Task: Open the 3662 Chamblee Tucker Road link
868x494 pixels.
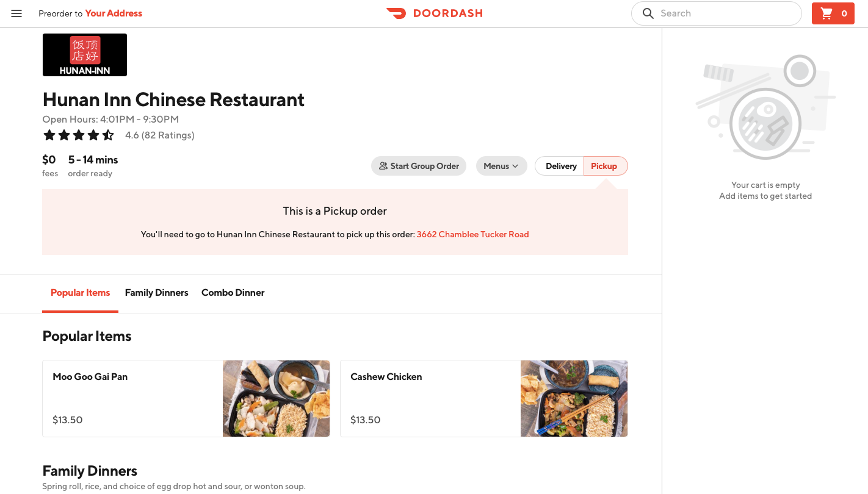Action: [472, 234]
